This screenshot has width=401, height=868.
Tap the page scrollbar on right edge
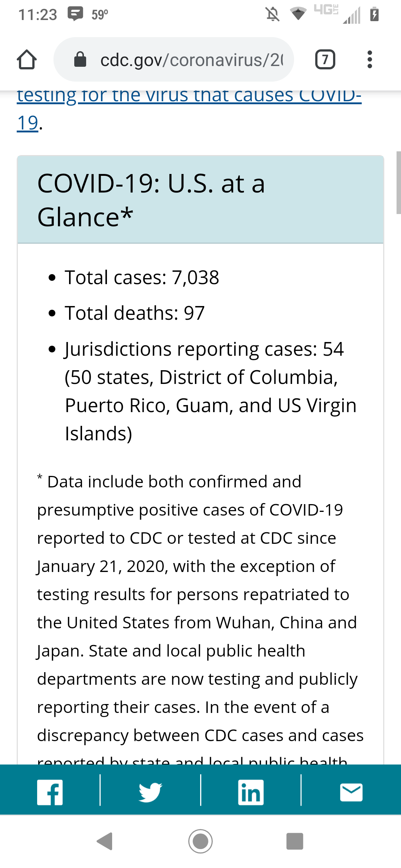point(398,183)
